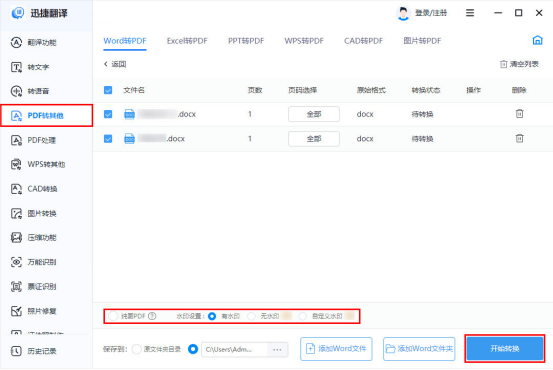Click the 保存到 label

point(115,349)
